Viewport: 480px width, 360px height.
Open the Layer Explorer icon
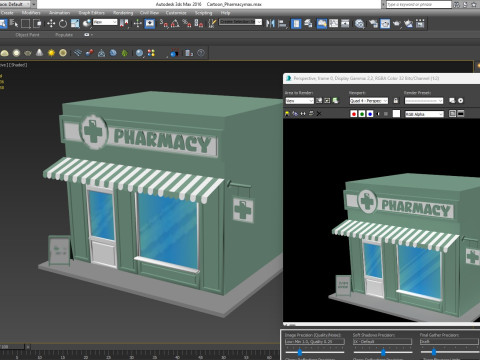click(309, 23)
